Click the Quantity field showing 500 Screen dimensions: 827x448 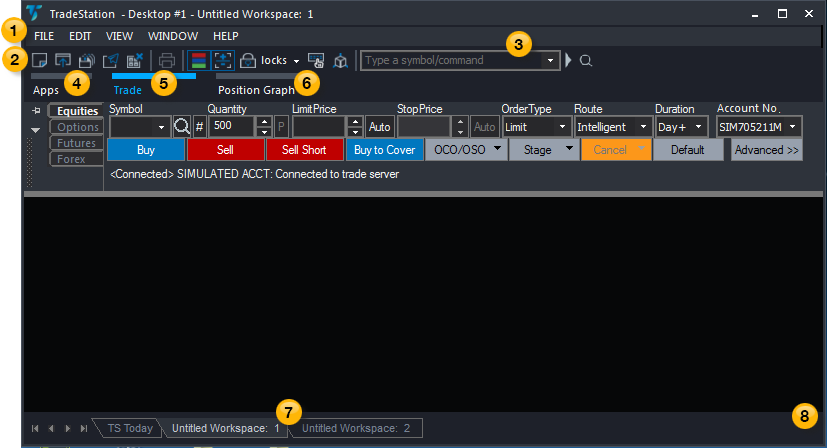pyautogui.click(x=233, y=126)
